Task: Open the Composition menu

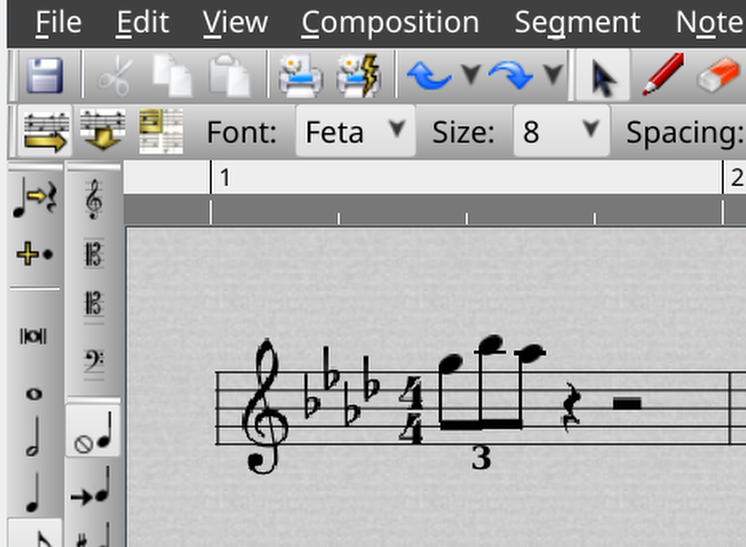Action: point(389,22)
